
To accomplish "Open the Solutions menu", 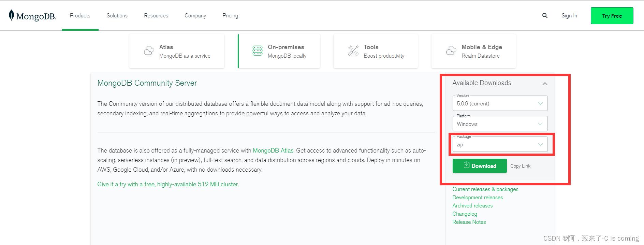I will coord(117,16).
